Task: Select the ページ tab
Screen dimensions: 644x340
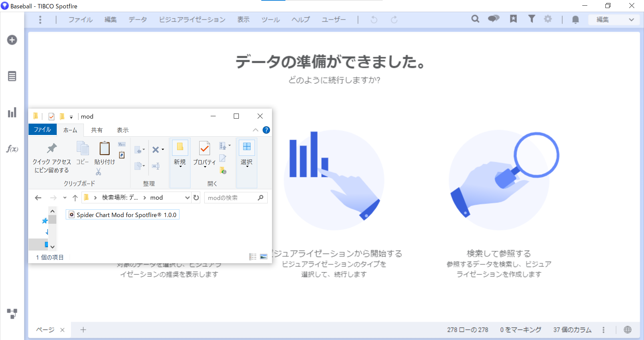Action: [45, 330]
